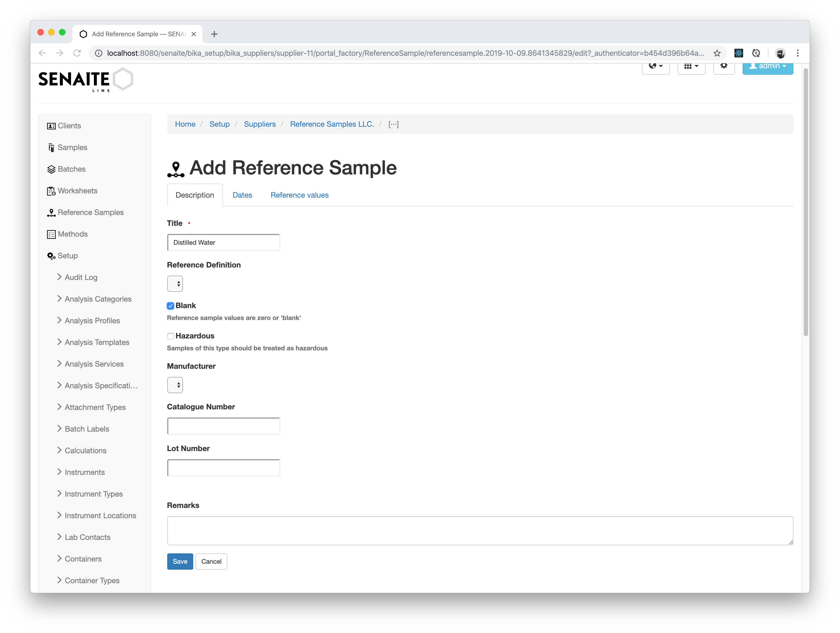
Task: Open Container Types in Setup menu
Action: point(92,580)
